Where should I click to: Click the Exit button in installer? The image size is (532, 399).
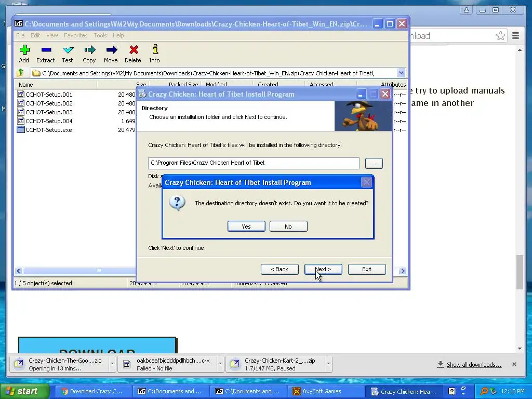(367, 269)
